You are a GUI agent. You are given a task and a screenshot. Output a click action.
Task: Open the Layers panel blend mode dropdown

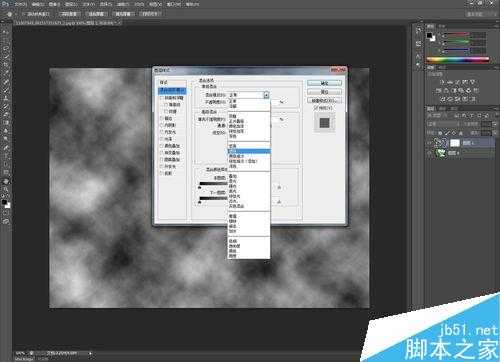(444, 123)
